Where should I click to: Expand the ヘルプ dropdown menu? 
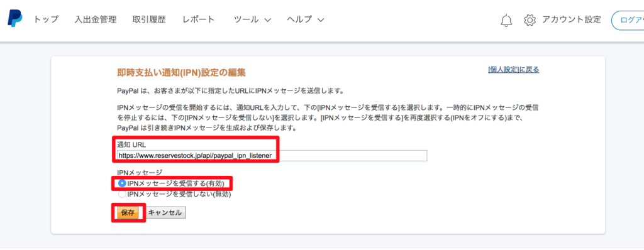pyautogui.click(x=306, y=19)
